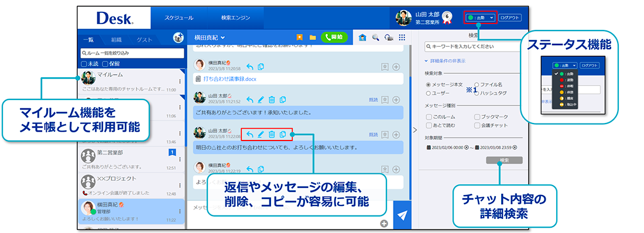Viewport: 644px width, 233px height.
Task: Switch to the 組織 tab
Action: pyautogui.click(x=117, y=40)
